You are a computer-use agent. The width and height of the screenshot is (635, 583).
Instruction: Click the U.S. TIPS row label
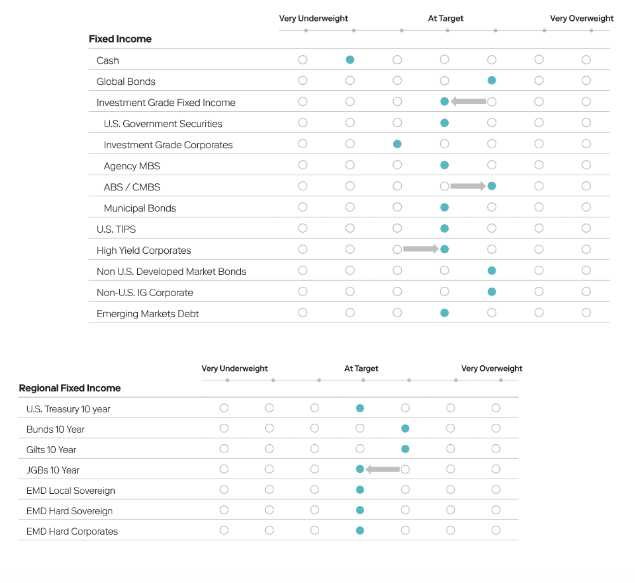(x=116, y=229)
